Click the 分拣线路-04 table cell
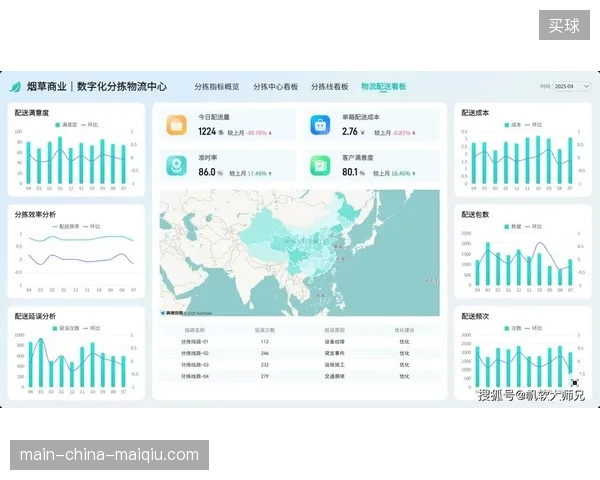 click(195, 376)
